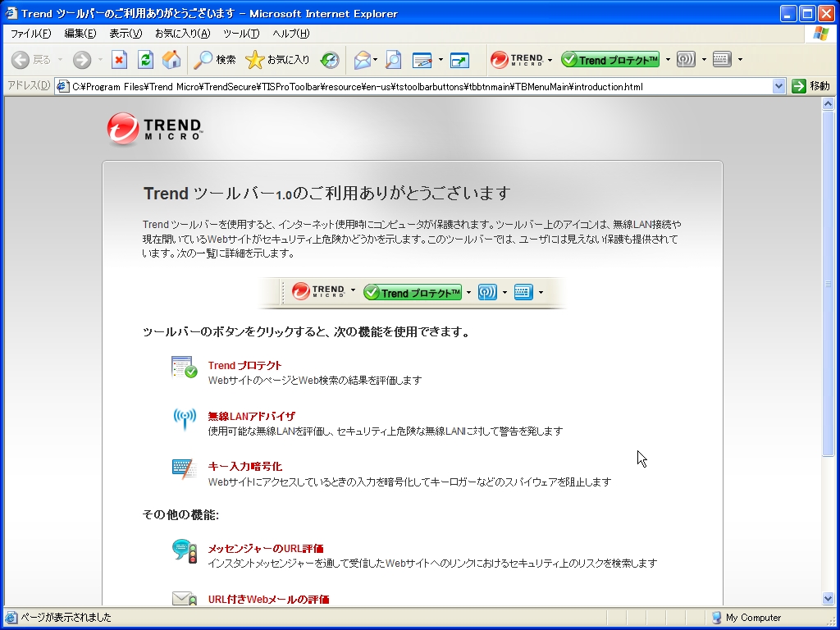Viewport: 840px width, 630px height.
Task: Click the ページが表示されました status text
Action: coord(66,617)
